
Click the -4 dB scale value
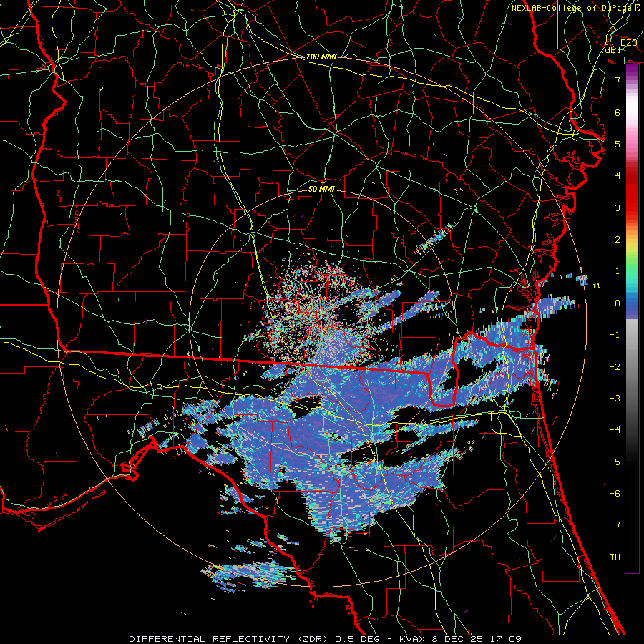point(615,430)
